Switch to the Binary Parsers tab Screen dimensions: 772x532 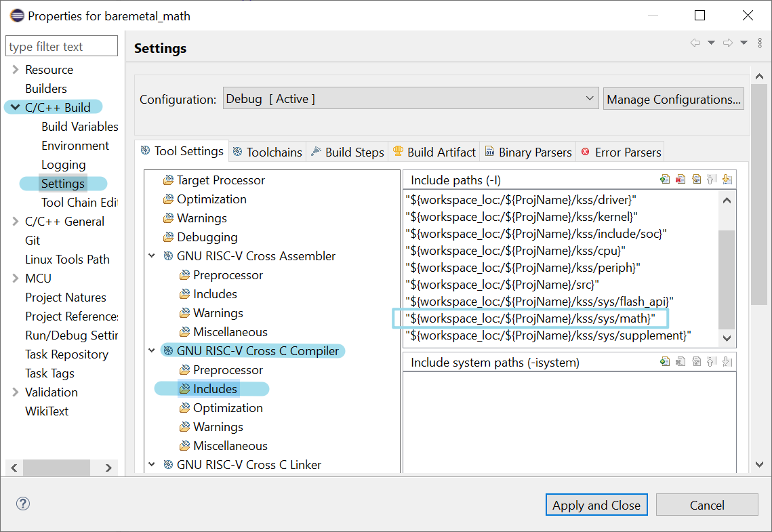(x=528, y=152)
